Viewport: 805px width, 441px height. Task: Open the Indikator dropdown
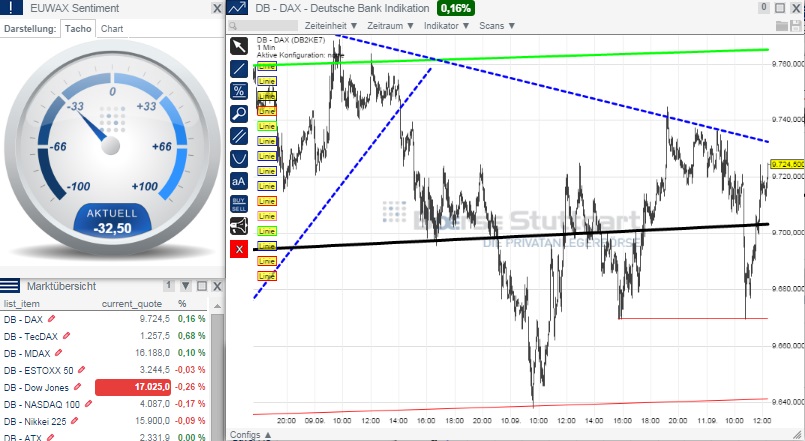pyautogui.click(x=446, y=26)
